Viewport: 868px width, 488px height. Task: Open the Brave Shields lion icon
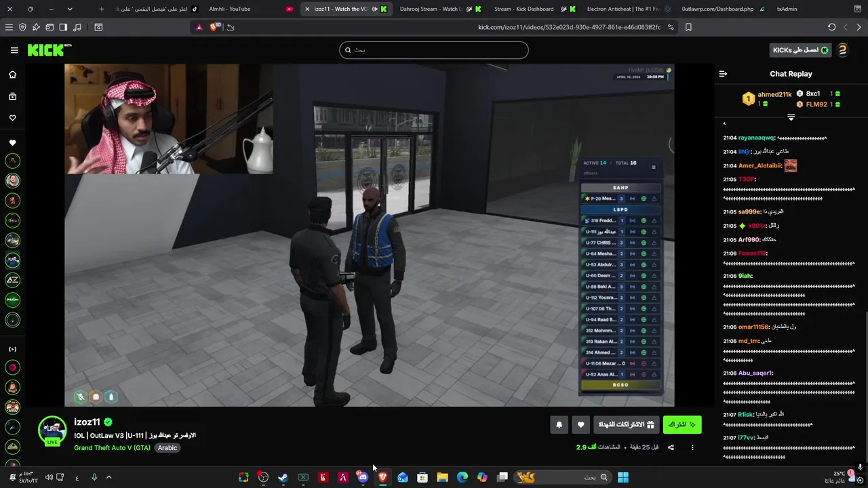click(214, 27)
